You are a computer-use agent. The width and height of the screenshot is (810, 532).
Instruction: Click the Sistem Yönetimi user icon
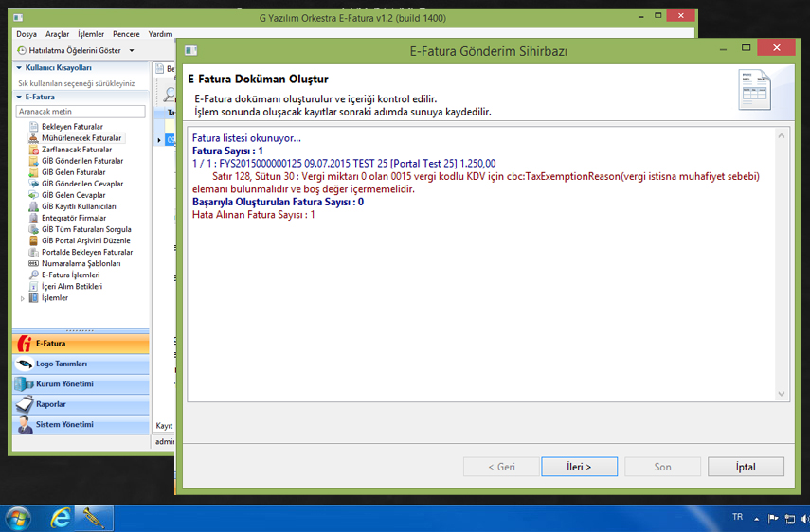tap(24, 425)
